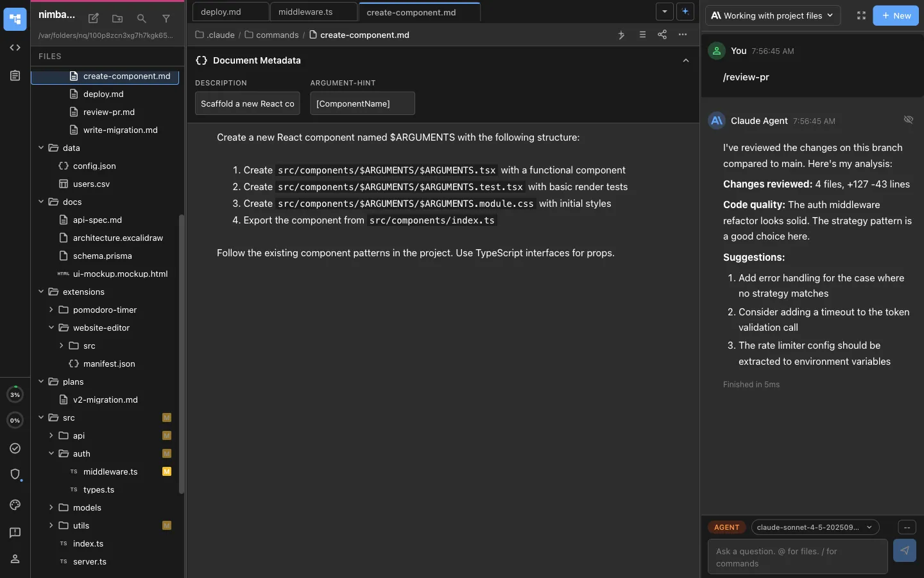The width and height of the screenshot is (924, 578).
Task: Toggle visibility eye icon on agent message
Action: 908,119
